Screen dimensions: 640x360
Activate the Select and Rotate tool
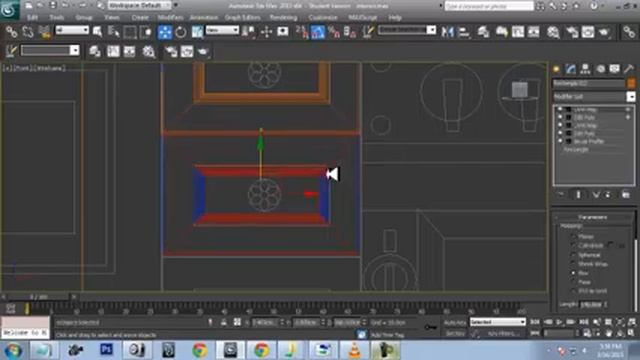pyautogui.click(x=181, y=31)
